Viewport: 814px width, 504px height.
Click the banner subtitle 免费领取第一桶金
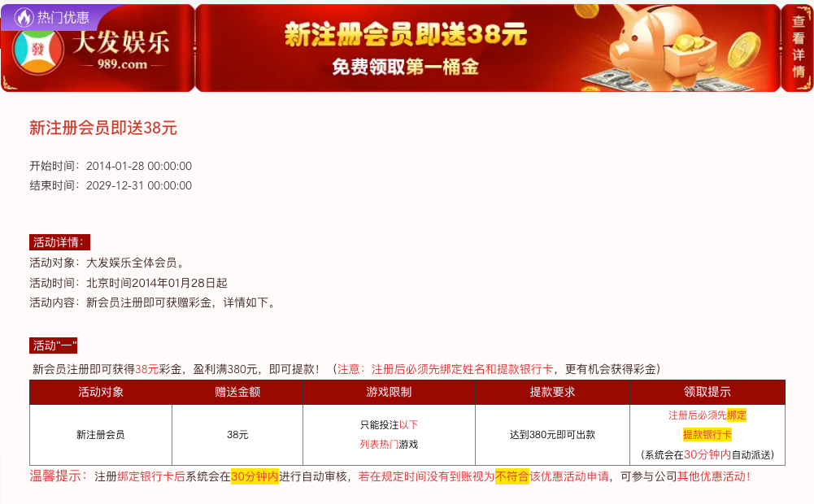[405, 68]
